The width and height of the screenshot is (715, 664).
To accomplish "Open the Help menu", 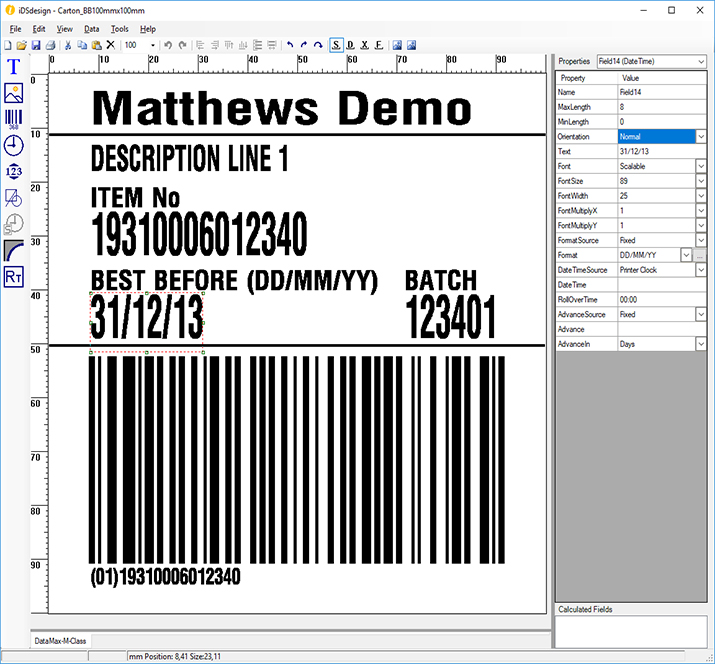I will click(x=148, y=29).
